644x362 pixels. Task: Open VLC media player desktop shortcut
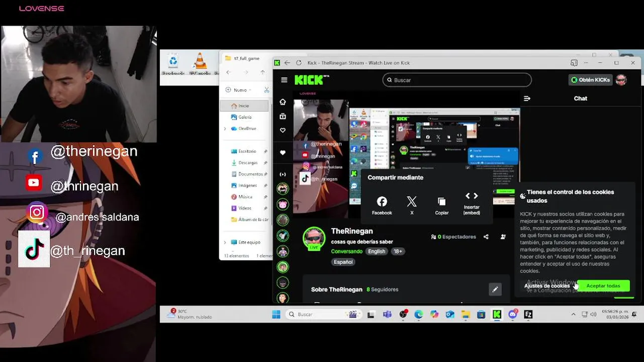[x=200, y=64]
